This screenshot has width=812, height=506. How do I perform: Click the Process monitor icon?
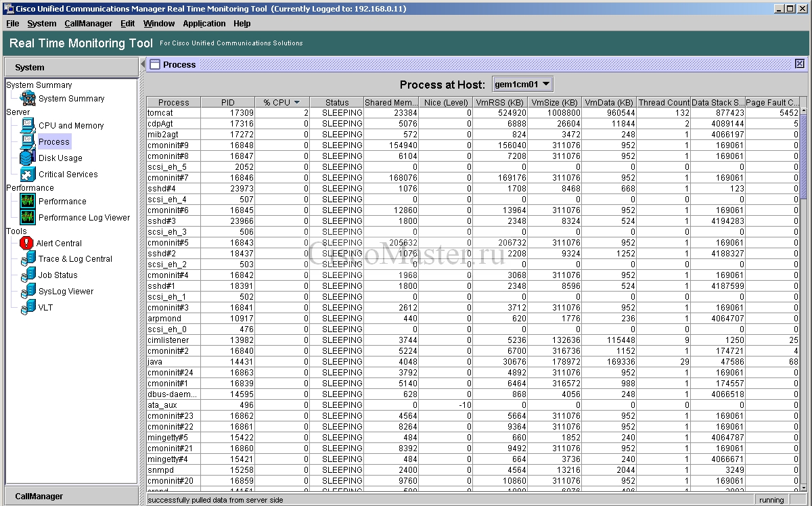pyautogui.click(x=28, y=141)
